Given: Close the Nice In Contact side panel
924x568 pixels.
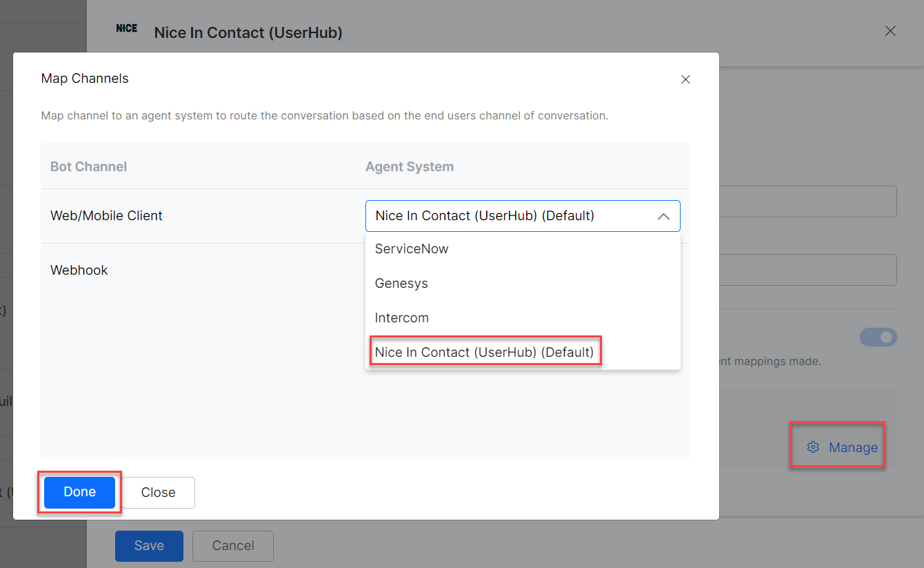Looking at the screenshot, I should (890, 31).
